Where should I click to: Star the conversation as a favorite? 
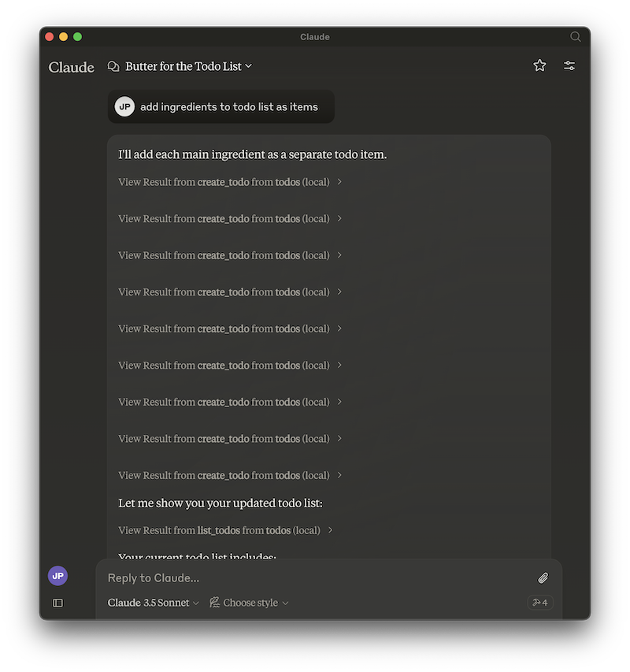(x=539, y=65)
